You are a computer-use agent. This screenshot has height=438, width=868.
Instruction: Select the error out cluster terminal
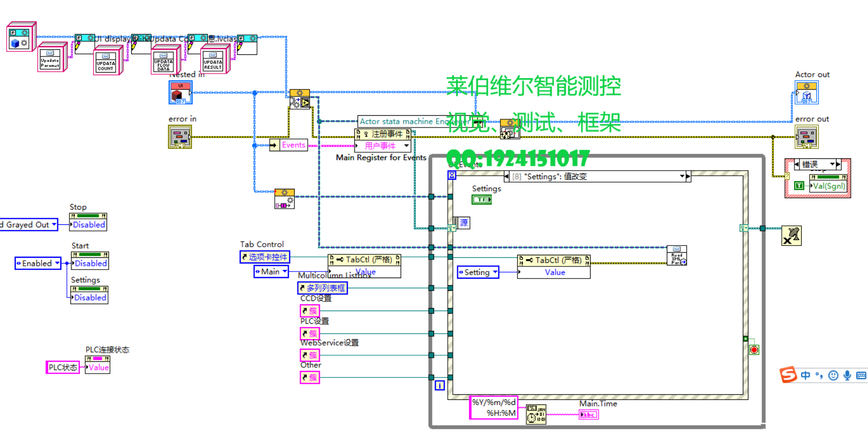point(807,137)
